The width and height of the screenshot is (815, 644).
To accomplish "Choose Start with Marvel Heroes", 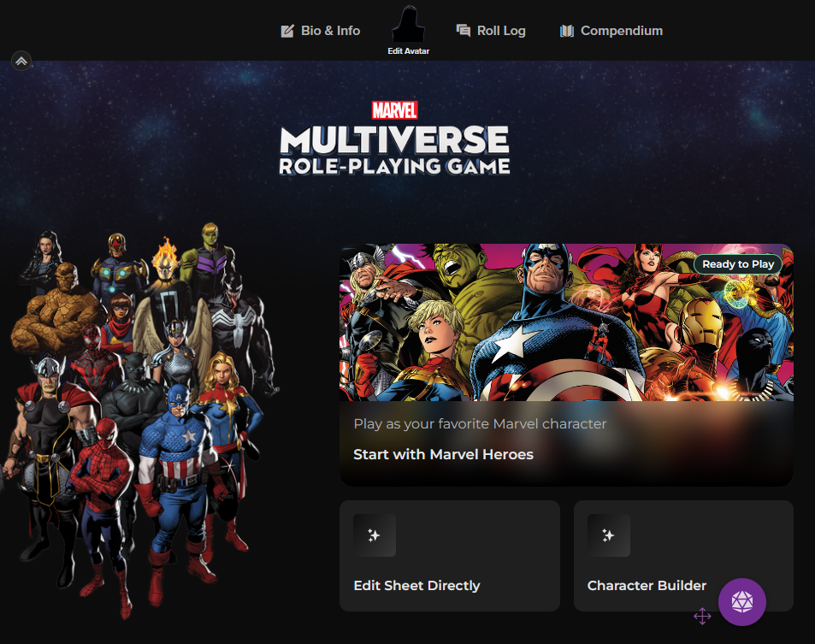I will tap(443, 454).
